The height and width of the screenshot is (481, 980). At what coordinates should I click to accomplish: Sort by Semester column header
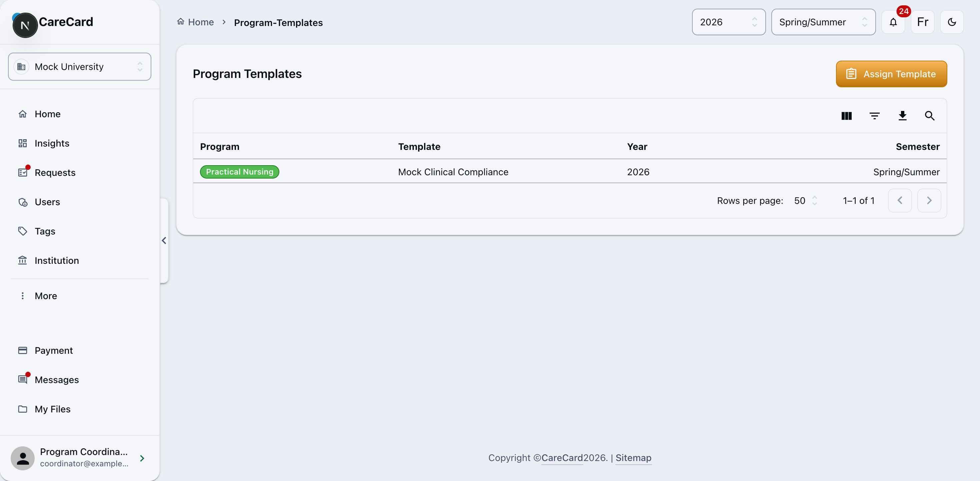click(917, 146)
